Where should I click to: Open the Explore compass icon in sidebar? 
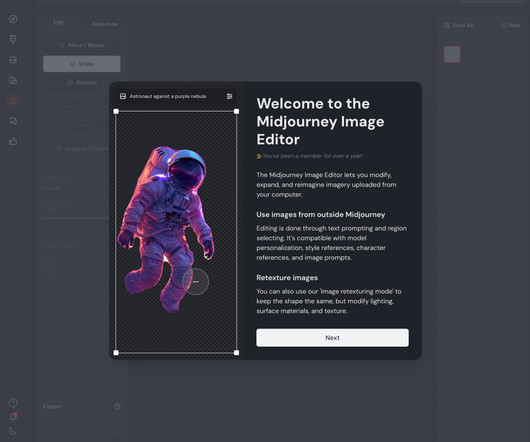13,19
